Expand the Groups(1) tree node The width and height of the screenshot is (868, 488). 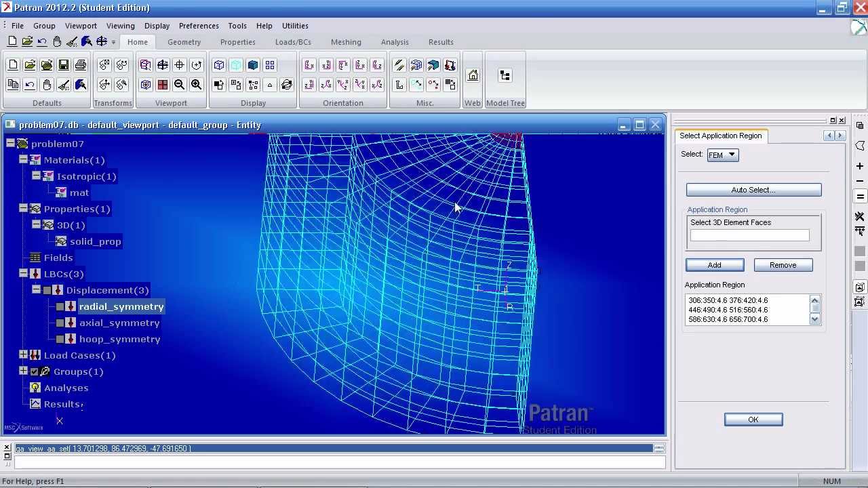pyautogui.click(x=23, y=371)
